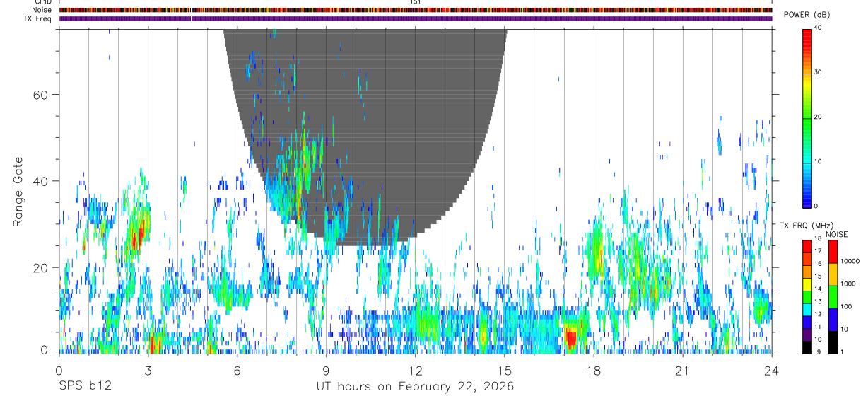Click 'UT hours on February 22, 2026' label
The image size is (868, 401).
point(415,387)
